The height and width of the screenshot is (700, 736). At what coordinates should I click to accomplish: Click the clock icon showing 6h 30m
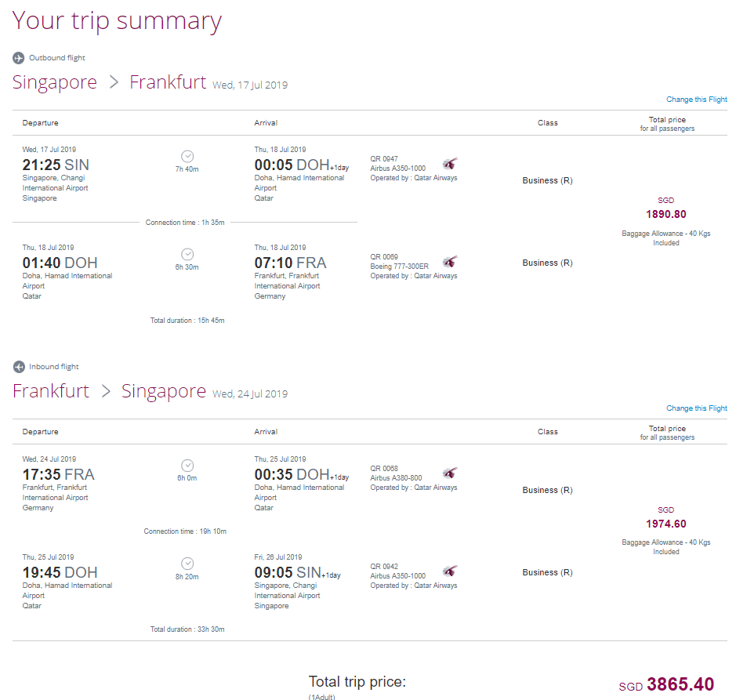(187, 253)
